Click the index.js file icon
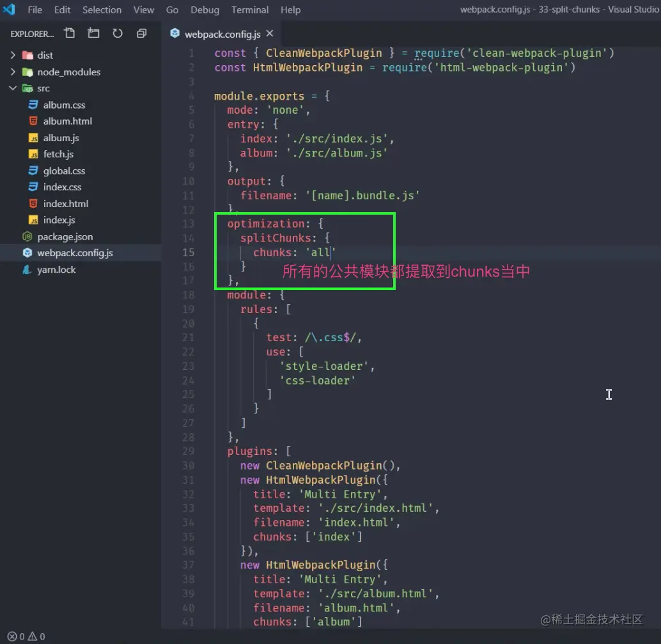Screen dimensions: 661x644 [x=33, y=220]
